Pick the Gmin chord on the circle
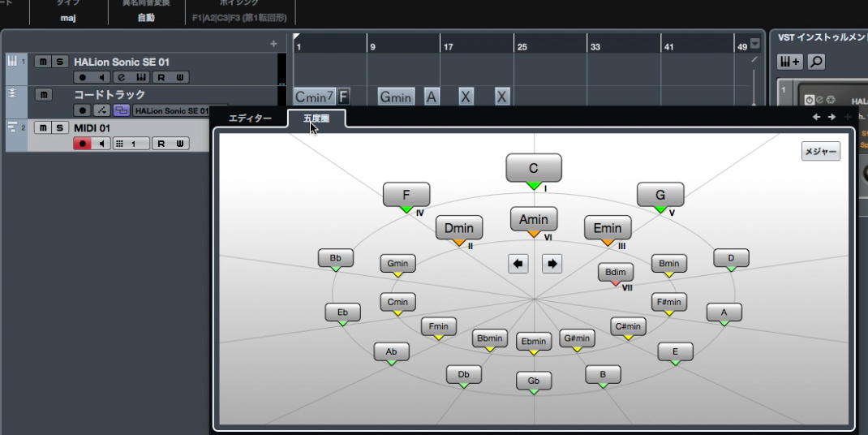 click(397, 264)
